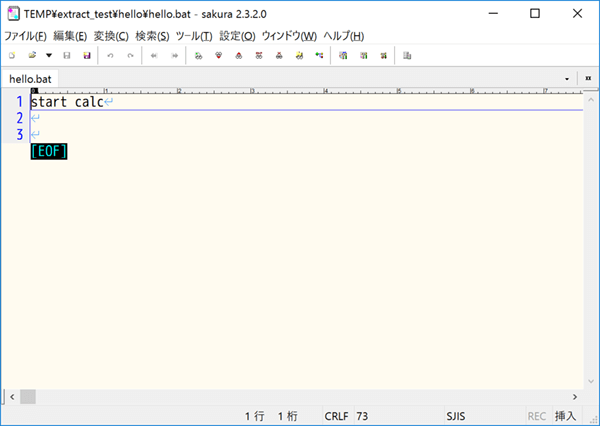Click the Save As purple disk icon
This screenshot has height=426, width=600.
87,55
